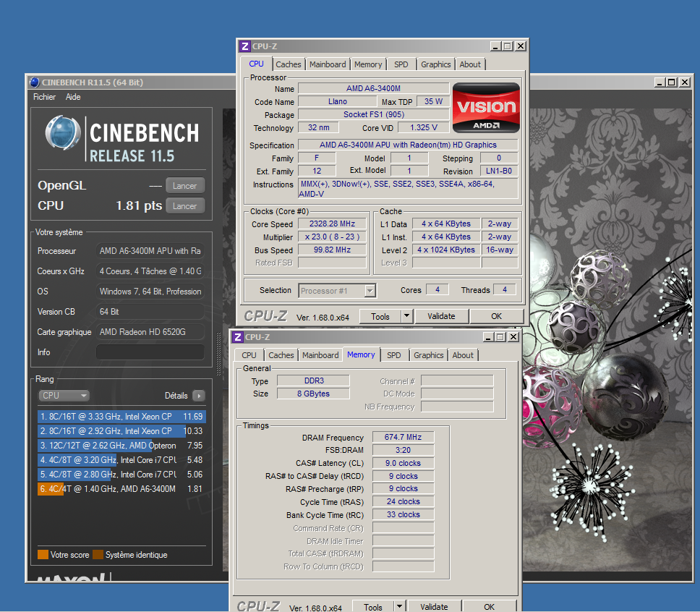This screenshot has width=700, height=612.
Task: Open the Tools dropdown arrow in Memory CPU-Z window
Action: [400, 606]
